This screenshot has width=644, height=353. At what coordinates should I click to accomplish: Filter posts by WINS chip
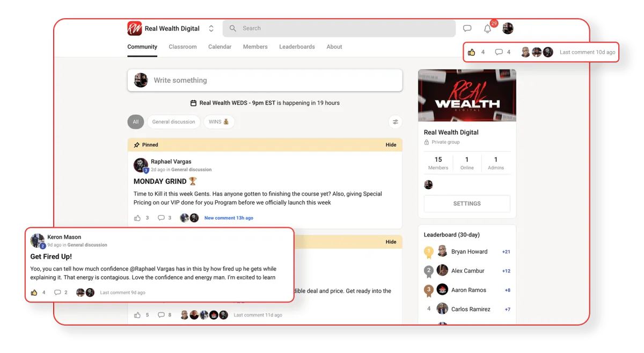point(218,122)
